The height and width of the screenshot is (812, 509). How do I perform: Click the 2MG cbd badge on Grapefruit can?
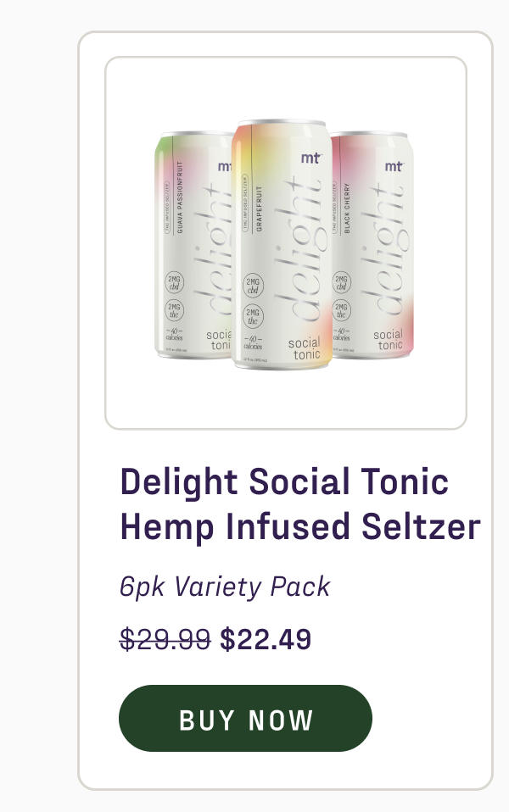click(x=252, y=282)
